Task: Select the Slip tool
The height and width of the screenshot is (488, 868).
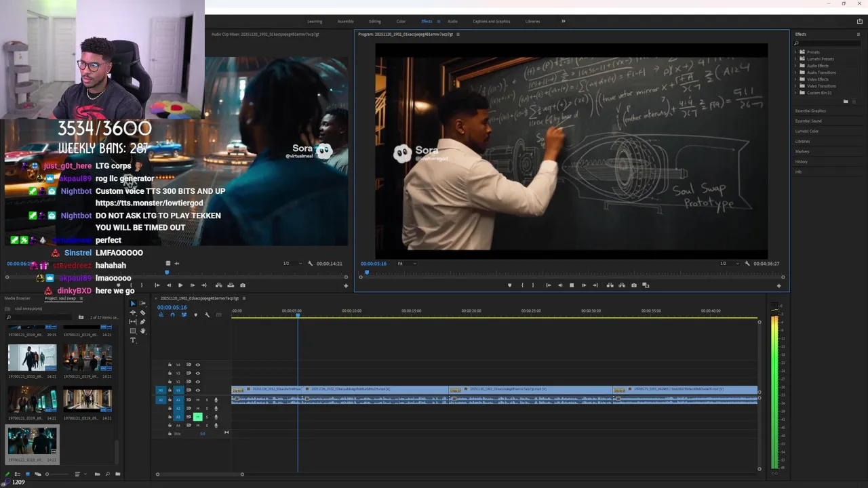Action: pos(133,322)
